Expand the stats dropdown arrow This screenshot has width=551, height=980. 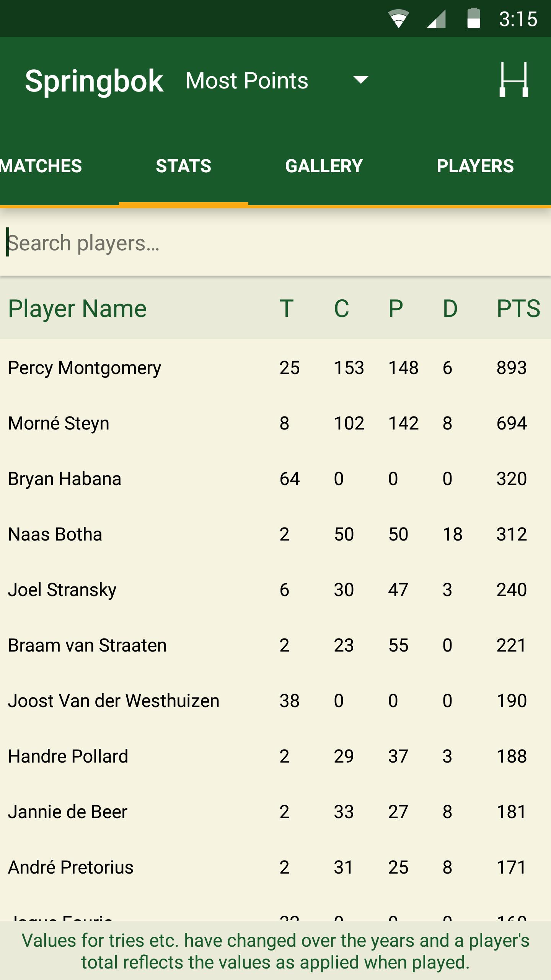click(360, 80)
